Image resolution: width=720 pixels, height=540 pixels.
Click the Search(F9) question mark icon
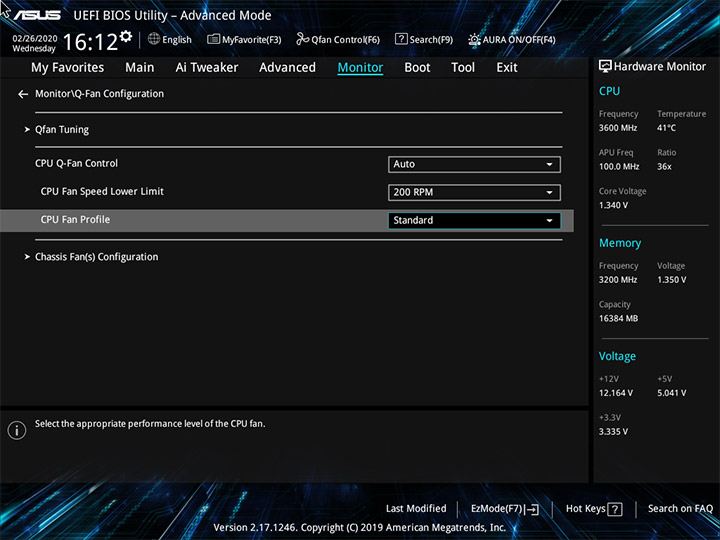coord(401,39)
